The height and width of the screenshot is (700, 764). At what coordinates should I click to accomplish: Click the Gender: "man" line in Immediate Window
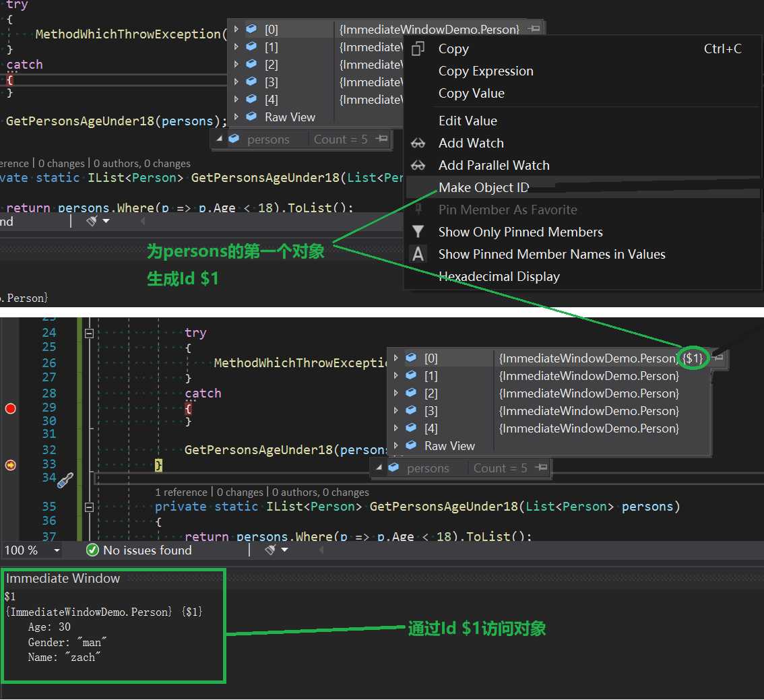(67, 643)
